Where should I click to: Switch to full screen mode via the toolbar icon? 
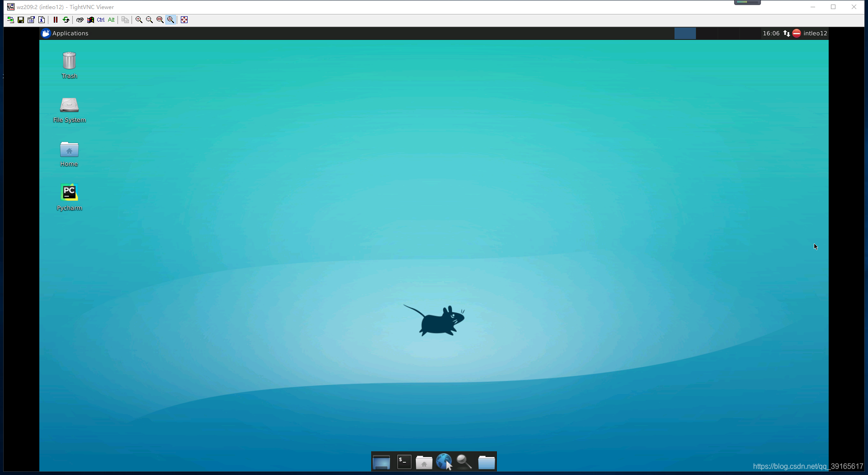184,20
